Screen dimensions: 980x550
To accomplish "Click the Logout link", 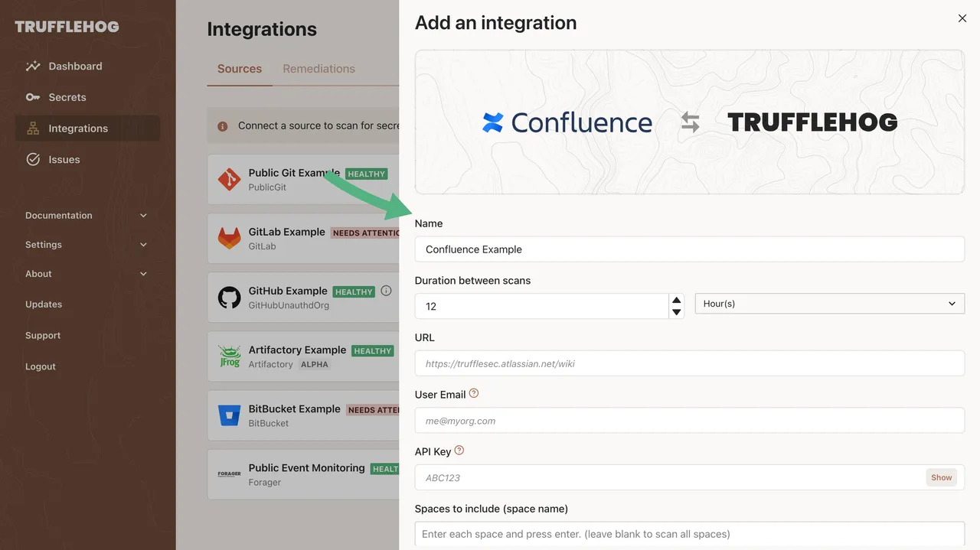I will coord(40,366).
